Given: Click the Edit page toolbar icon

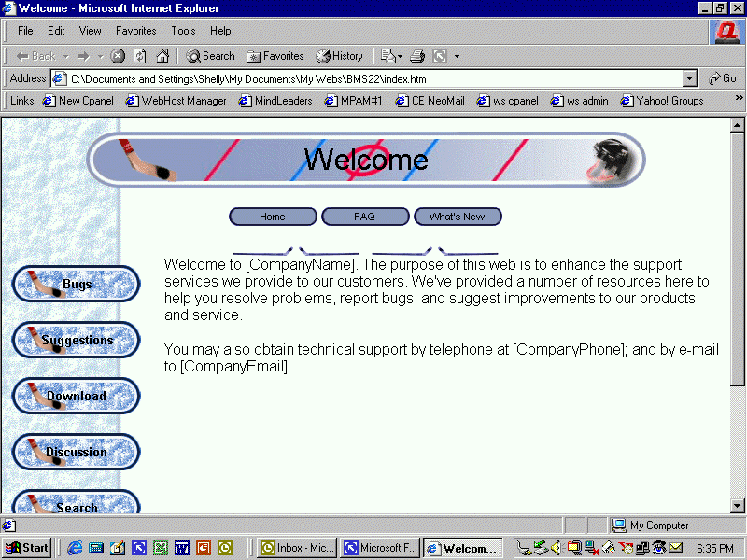Looking at the screenshot, I should click(388, 56).
